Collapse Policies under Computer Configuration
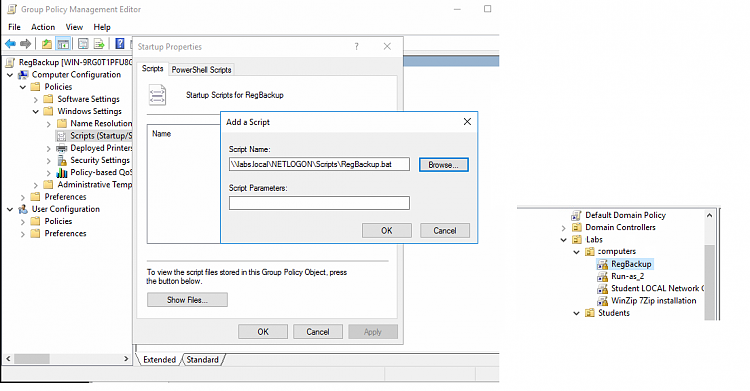This screenshot has height=391, width=750. (23, 87)
